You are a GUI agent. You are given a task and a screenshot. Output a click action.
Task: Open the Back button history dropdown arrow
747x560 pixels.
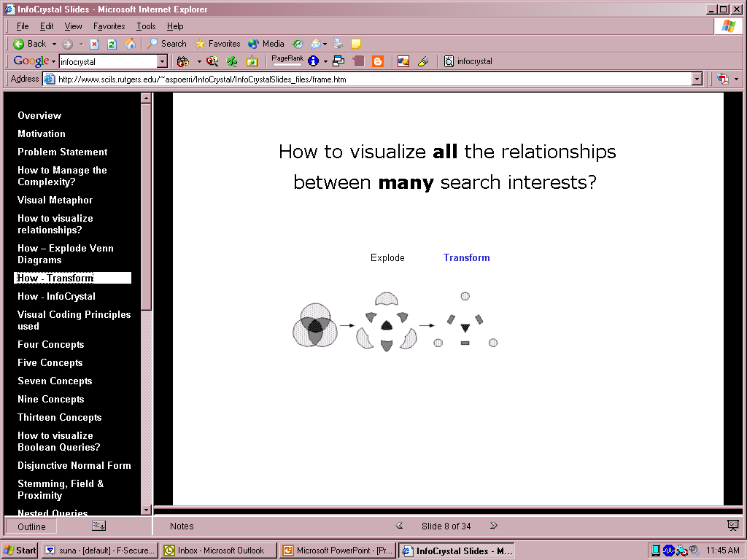tap(54, 44)
